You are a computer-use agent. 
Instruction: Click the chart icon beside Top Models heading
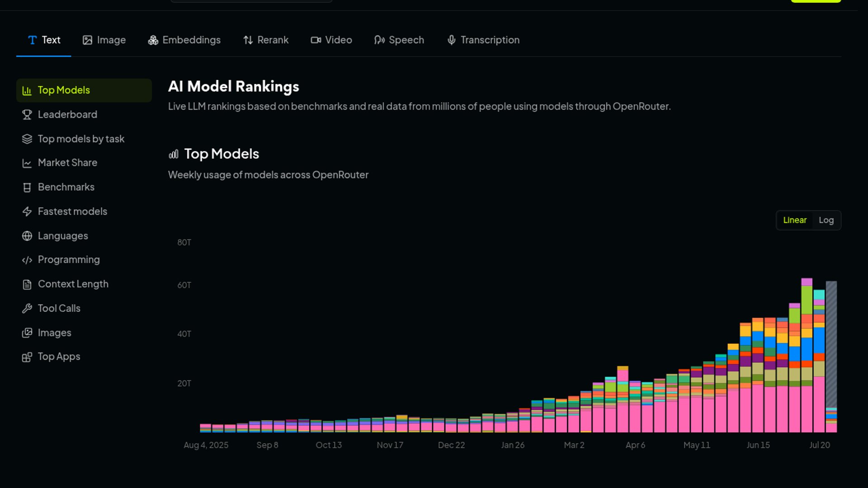174,154
